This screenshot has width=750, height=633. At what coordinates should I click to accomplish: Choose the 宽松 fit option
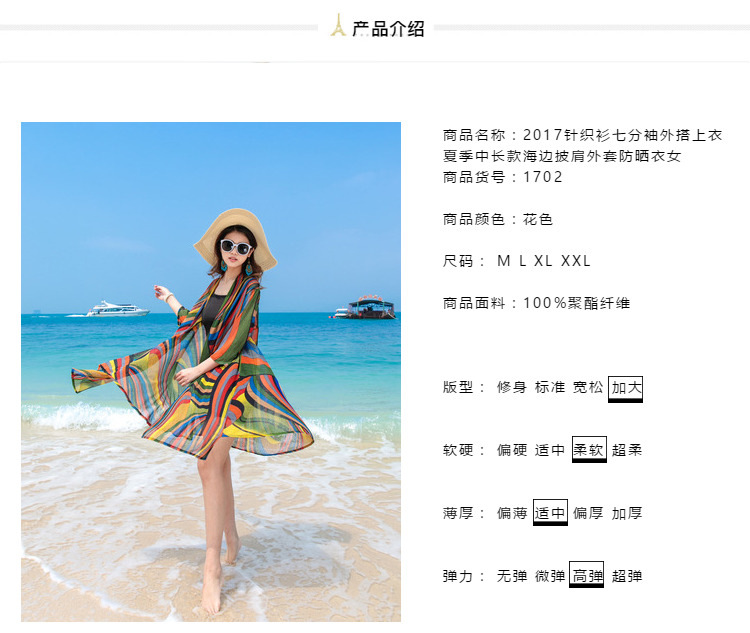pos(588,387)
